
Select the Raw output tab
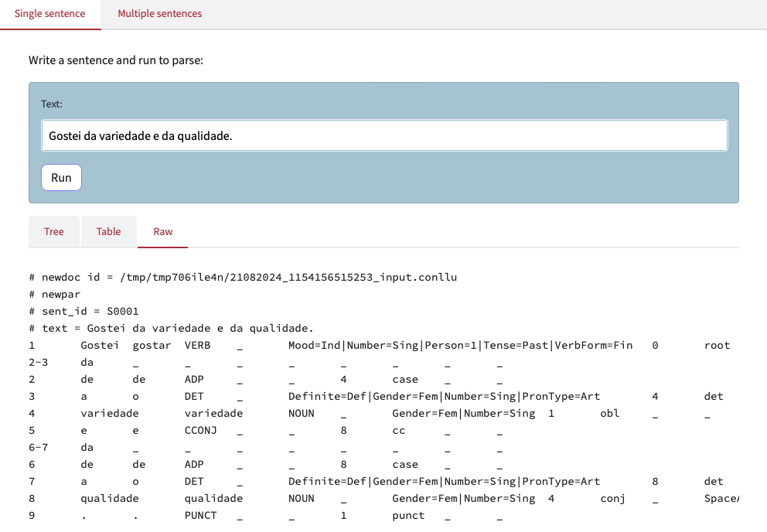162,231
